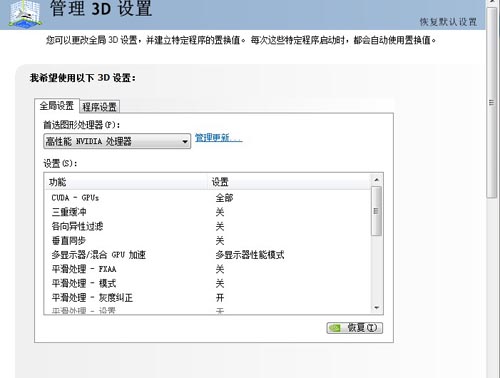Select the 平滑处理 - 模式 row
The image size is (500, 378).
pos(207,283)
